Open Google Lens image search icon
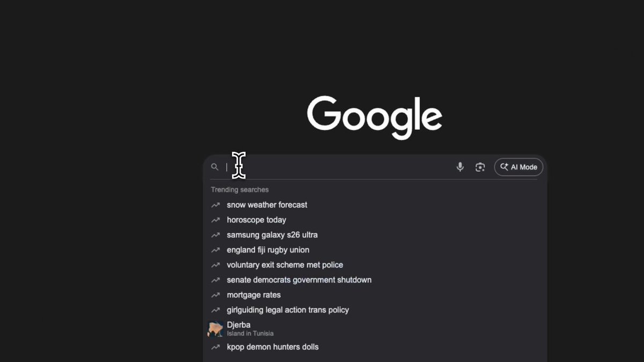644x362 pixels. click(x=480, y=167)
